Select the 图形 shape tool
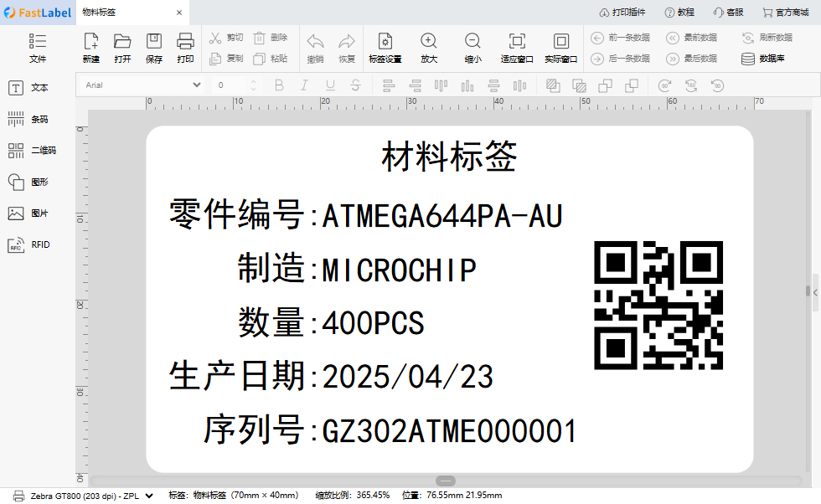This screenshot has width=821, height=504. tap(28, 183)
